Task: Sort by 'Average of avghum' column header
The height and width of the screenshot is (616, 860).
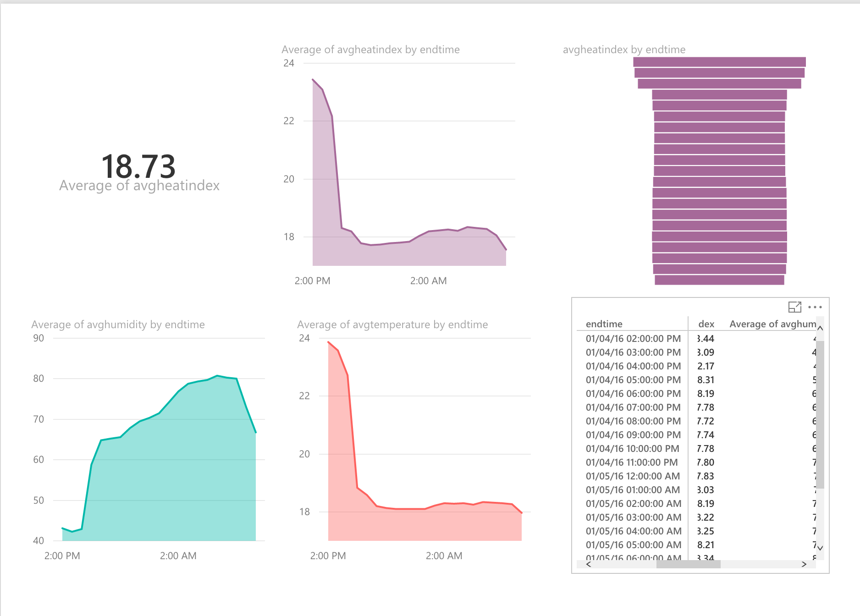Action: [772, 324]
